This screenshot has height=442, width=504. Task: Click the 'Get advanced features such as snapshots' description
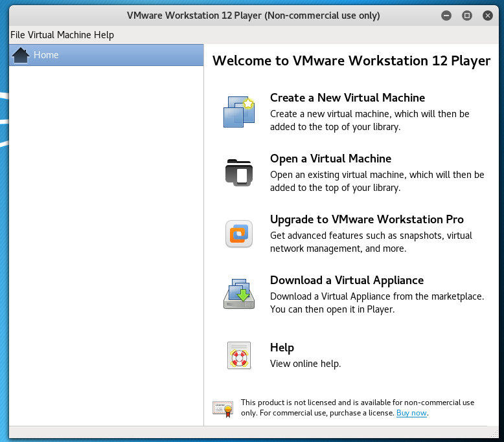coord(371,241)
